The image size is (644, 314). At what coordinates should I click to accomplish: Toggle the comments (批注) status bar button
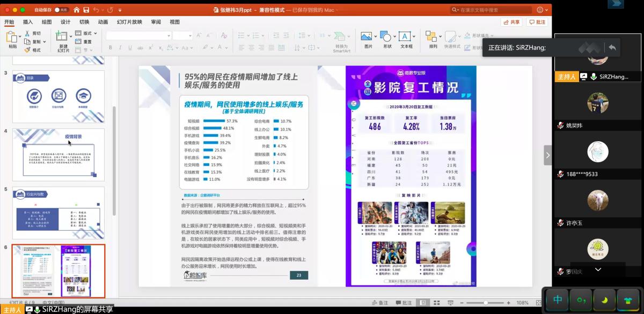click(403, 303)
